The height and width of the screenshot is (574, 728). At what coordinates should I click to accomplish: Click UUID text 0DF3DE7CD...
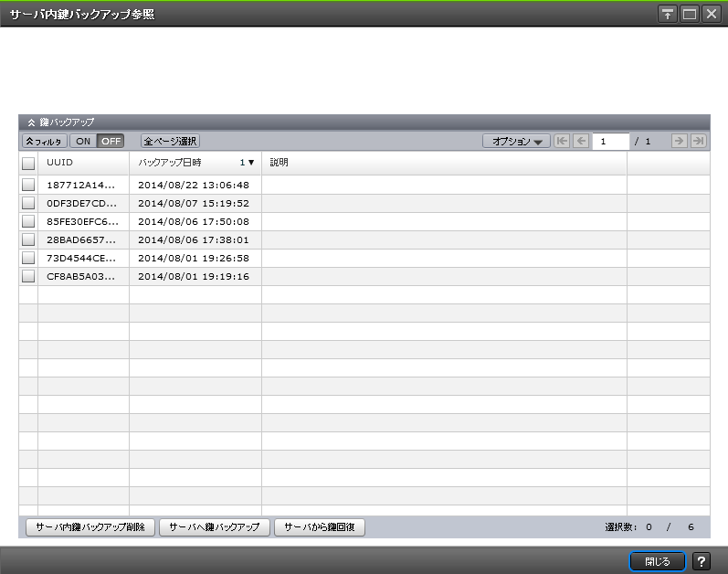pos(81,203)
